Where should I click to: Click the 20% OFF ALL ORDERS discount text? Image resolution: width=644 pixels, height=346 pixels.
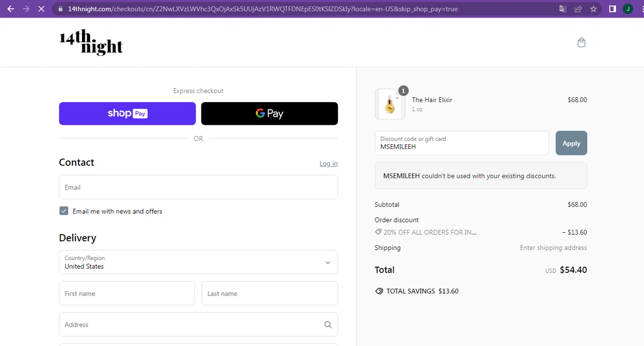pos(430,232)
